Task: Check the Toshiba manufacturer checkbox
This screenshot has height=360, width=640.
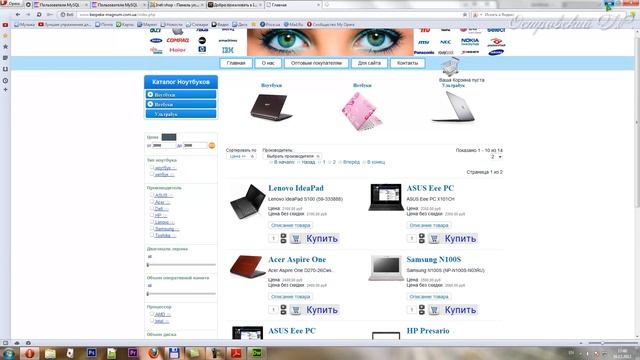Action: (x=152, y=235)
